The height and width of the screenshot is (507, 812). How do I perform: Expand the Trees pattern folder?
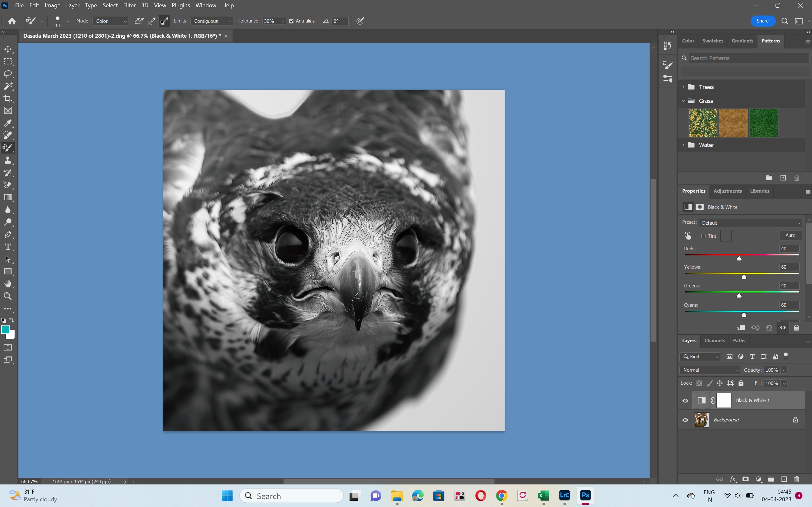684,87
